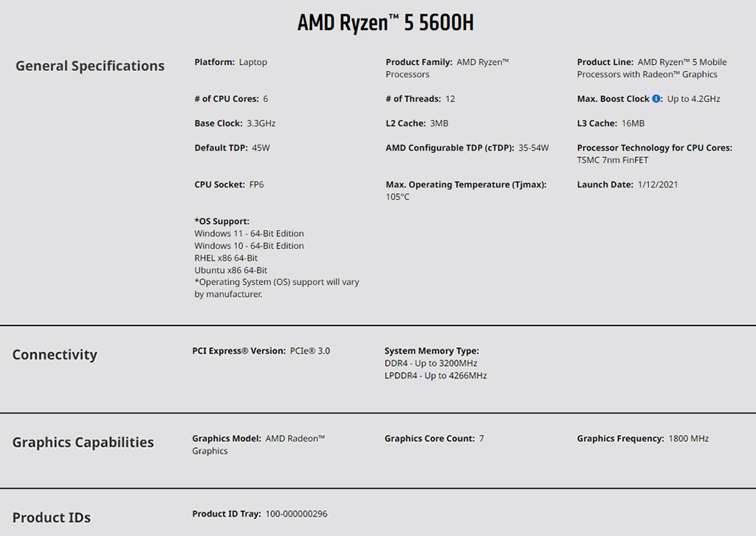Screen dimensions: 756x536
Task: Click the OS support will vary note
Action: click(277, 288)
